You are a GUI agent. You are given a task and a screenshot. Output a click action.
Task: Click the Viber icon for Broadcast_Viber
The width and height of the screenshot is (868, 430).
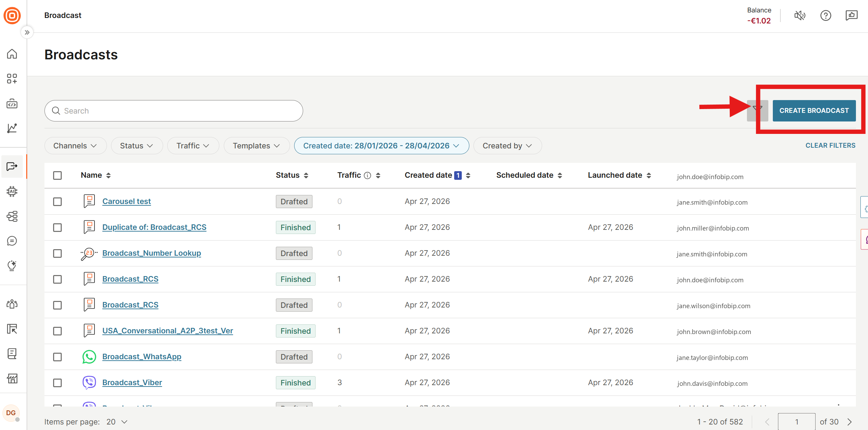pyautogui.click(x=89, y=383)
